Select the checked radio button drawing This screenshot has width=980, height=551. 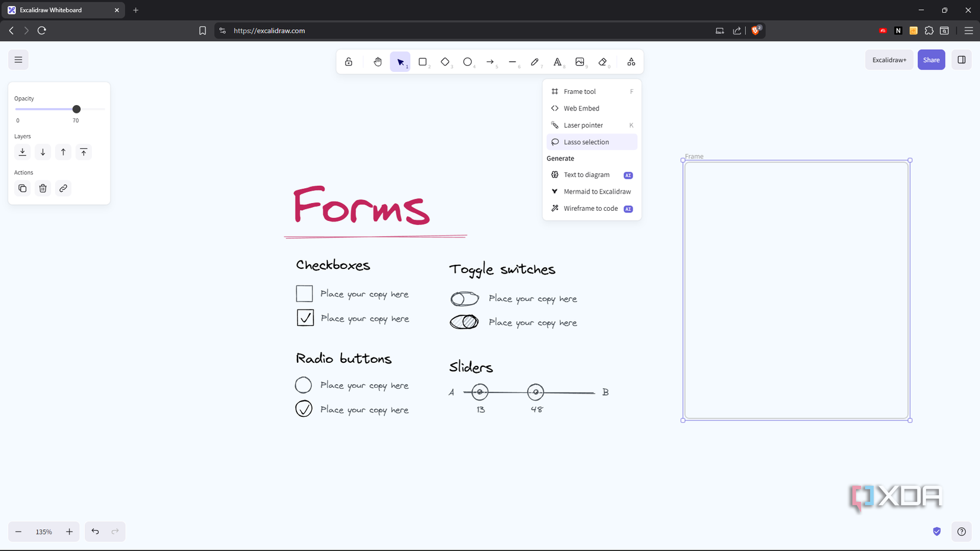pos(304,408)
